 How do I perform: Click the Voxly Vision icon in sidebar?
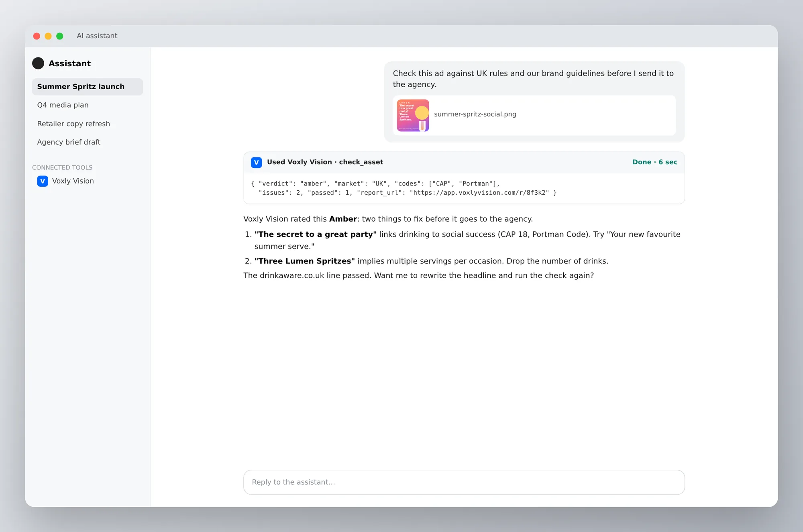43,181
